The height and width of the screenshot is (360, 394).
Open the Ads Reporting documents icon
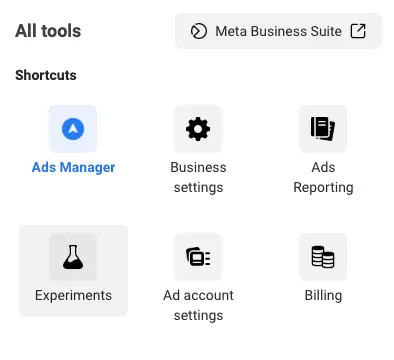[x=323, y=129]
